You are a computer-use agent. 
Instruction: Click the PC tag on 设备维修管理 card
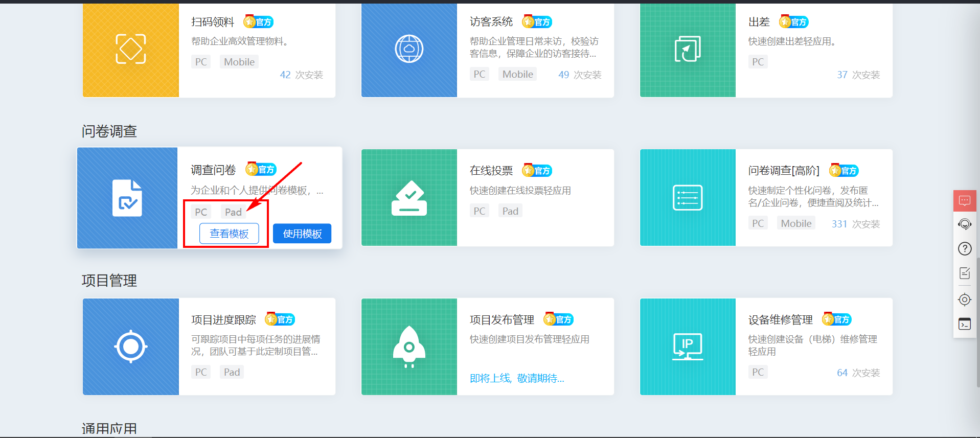pyautogui.click(x=758, y=372)
